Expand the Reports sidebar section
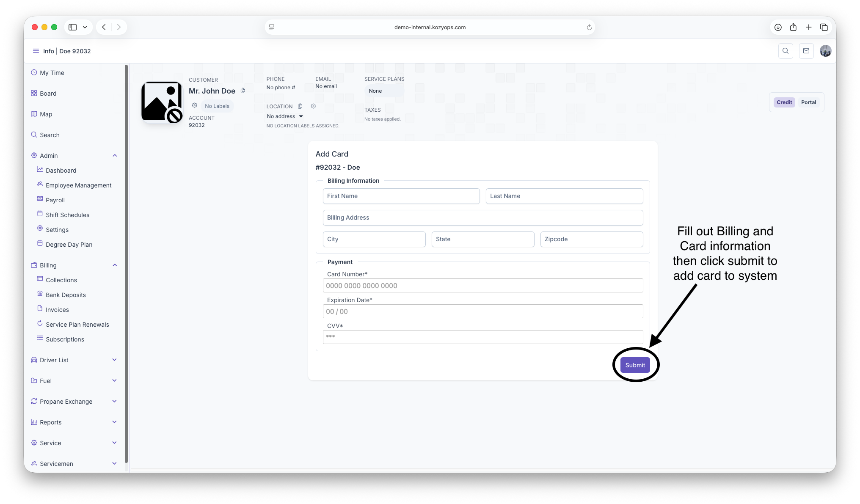Image resolution: width=860 pixels, height=504 pixels. (x=114, y=422)
